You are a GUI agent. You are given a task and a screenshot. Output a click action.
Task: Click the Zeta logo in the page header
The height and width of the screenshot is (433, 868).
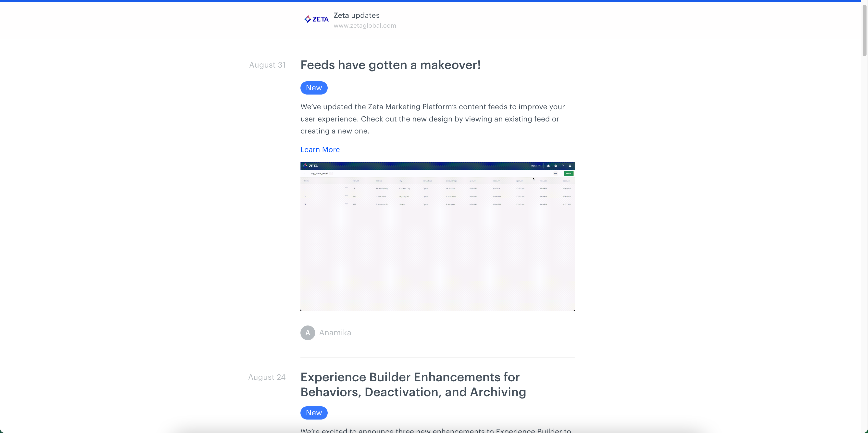(316, 19)
